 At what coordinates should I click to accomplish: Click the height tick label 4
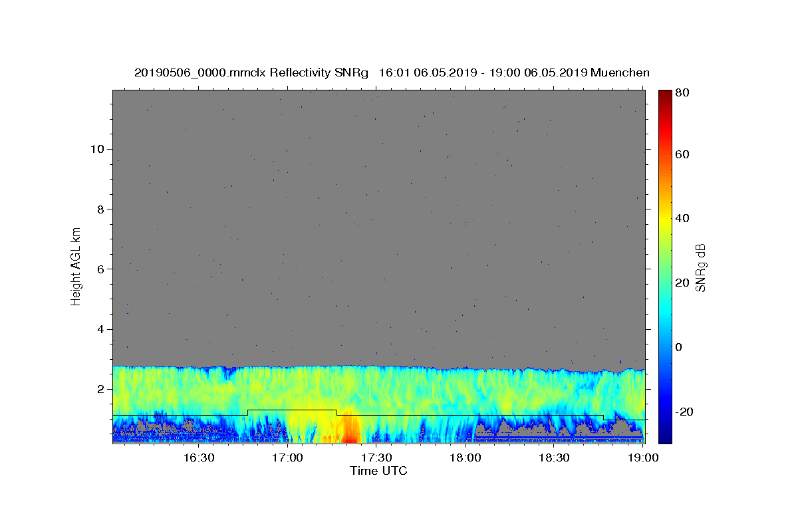click(102, 329)
